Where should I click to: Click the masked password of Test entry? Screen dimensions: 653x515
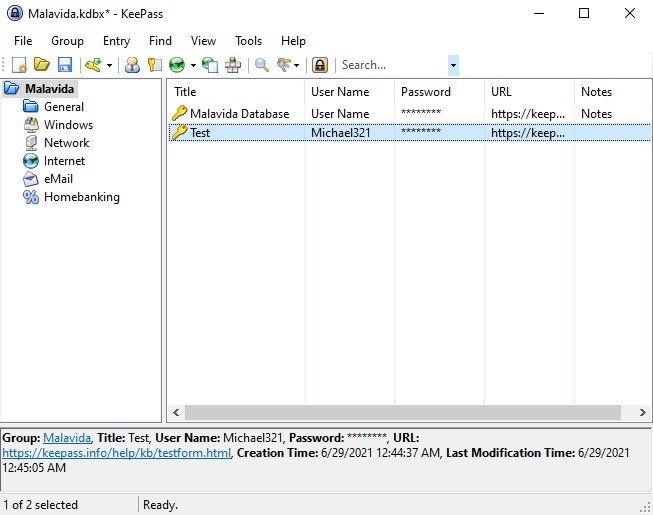pyautogui.click(x=421, y=132)
